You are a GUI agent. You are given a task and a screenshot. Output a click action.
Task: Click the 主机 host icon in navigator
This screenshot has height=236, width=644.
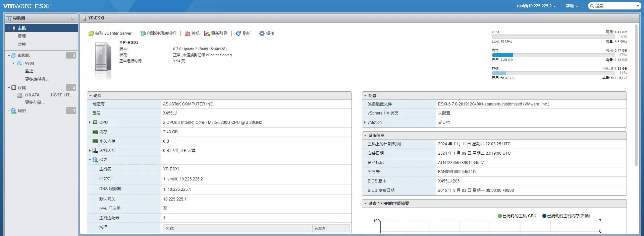point(14,28)
